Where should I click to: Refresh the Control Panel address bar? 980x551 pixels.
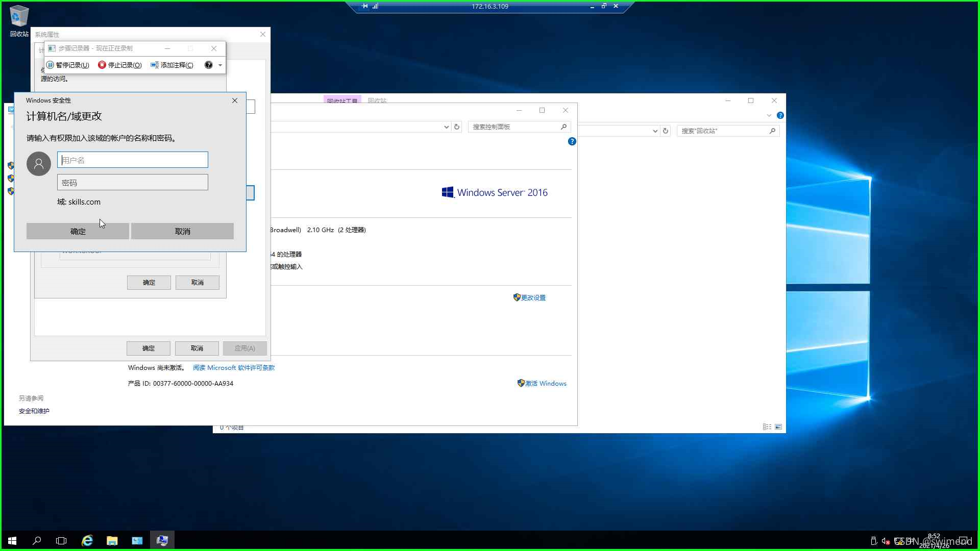click(457, 127)
